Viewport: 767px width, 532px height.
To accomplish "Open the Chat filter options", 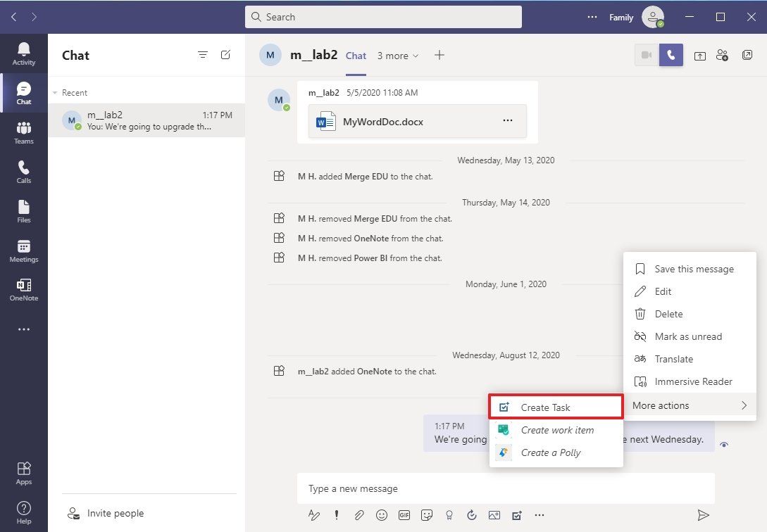I will 203,55.
